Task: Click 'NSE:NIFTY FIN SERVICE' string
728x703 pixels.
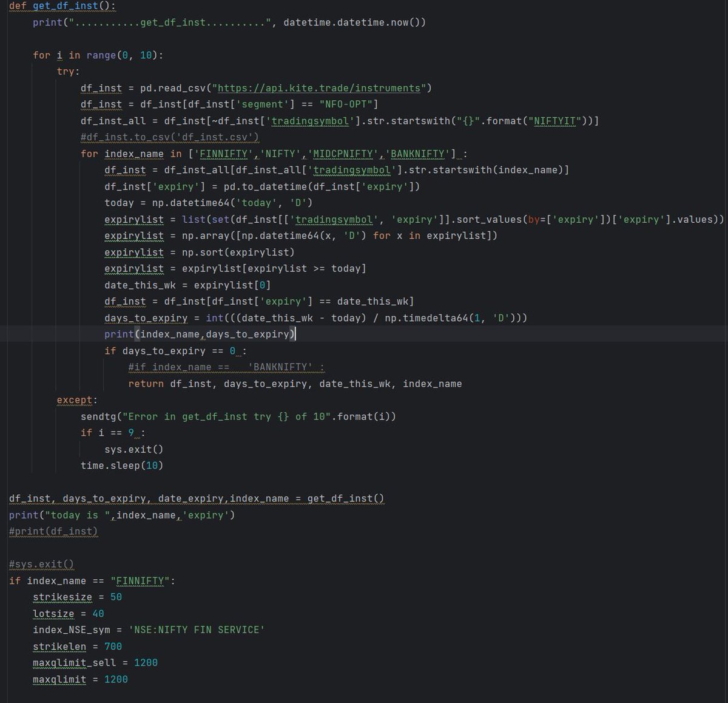Action: pyautogui.click(x=197, y=630)
